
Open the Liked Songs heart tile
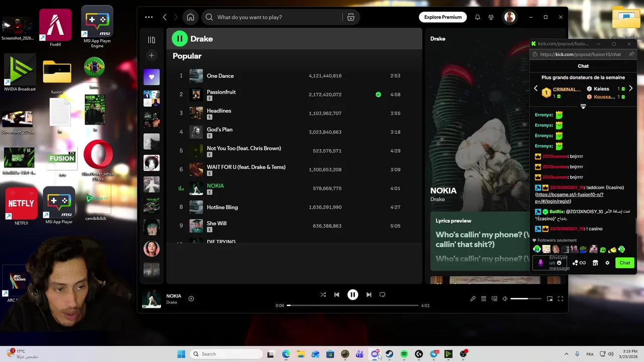[151, 77]
